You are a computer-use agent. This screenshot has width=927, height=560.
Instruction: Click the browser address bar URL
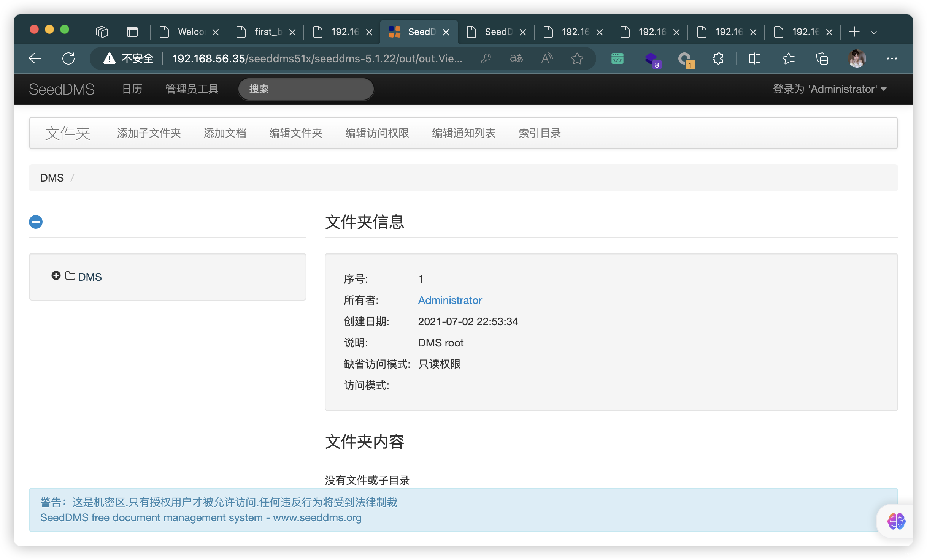(317, 59)
